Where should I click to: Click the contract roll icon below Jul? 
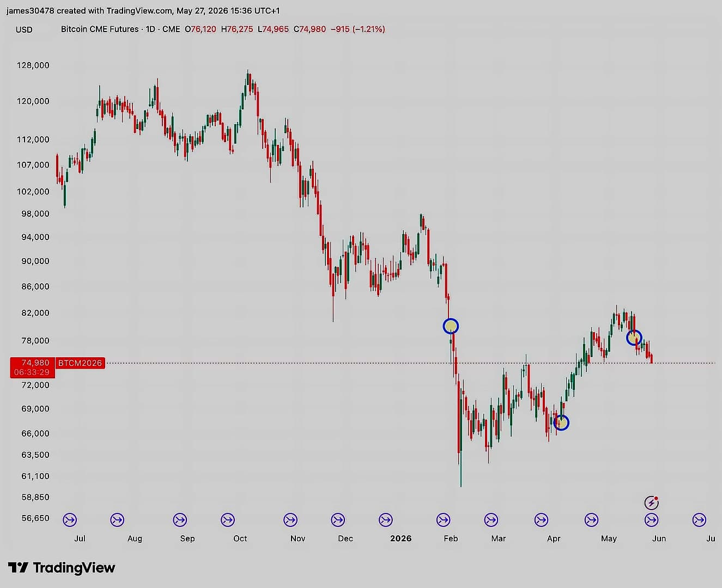pyautogui.click(x=70, y=520)
